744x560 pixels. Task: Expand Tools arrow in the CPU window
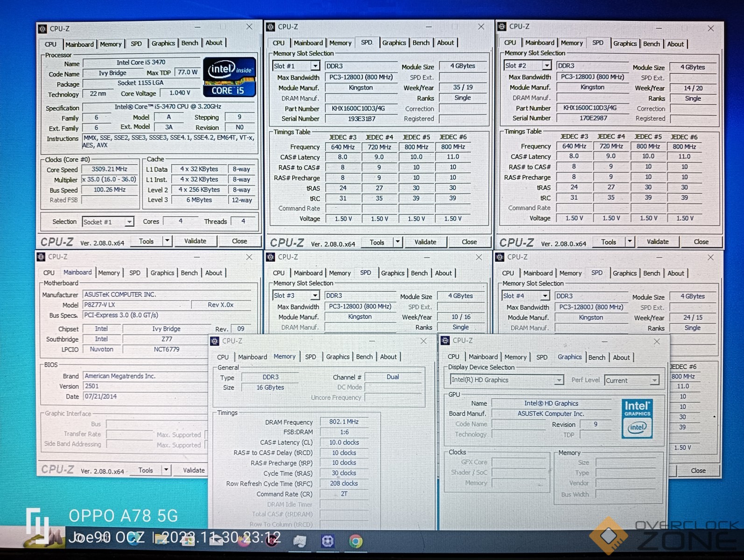tap(167, 241)
